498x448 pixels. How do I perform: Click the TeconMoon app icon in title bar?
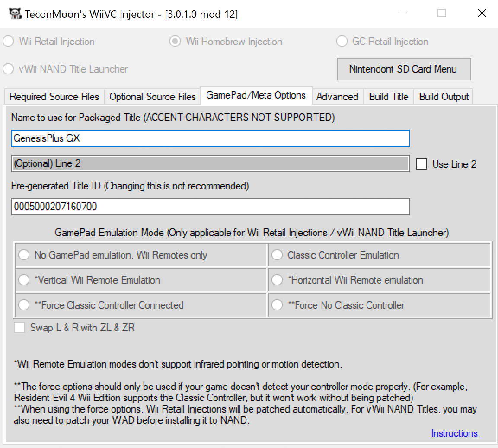pyautogui.click(x=15, y=14)
